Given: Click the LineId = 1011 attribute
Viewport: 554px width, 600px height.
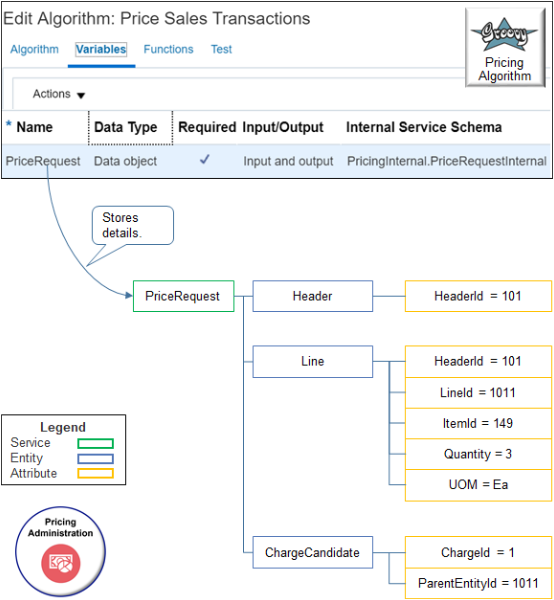Looking at the screenshot, I should 478,393.
